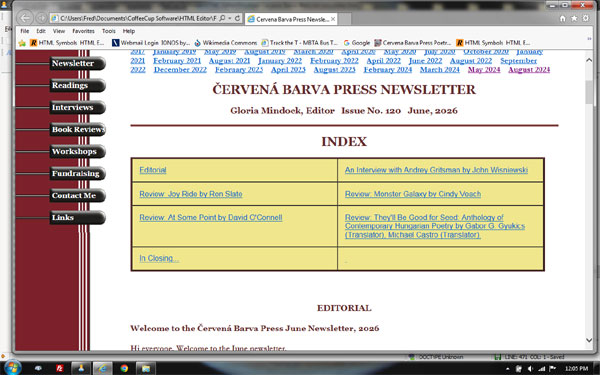
Task: Click the browser Forward arrow
Action: pyautogui.click(x=41, y=18)
